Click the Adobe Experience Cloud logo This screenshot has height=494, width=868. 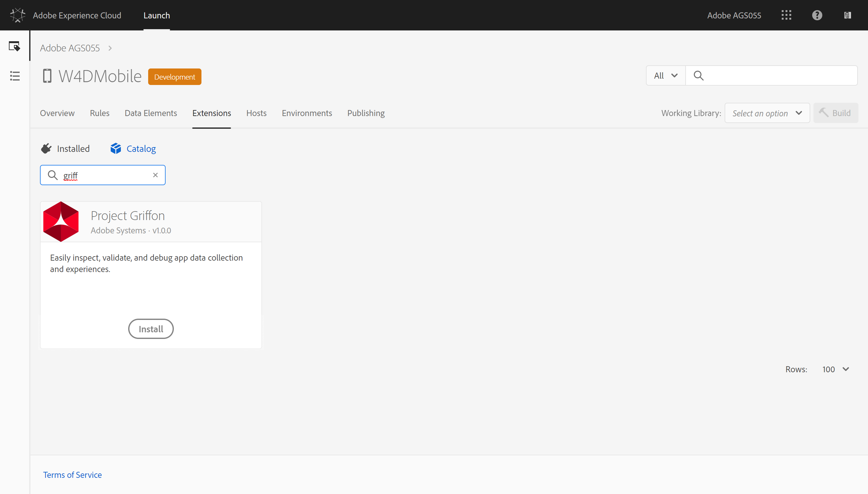(x=17, y=15)
